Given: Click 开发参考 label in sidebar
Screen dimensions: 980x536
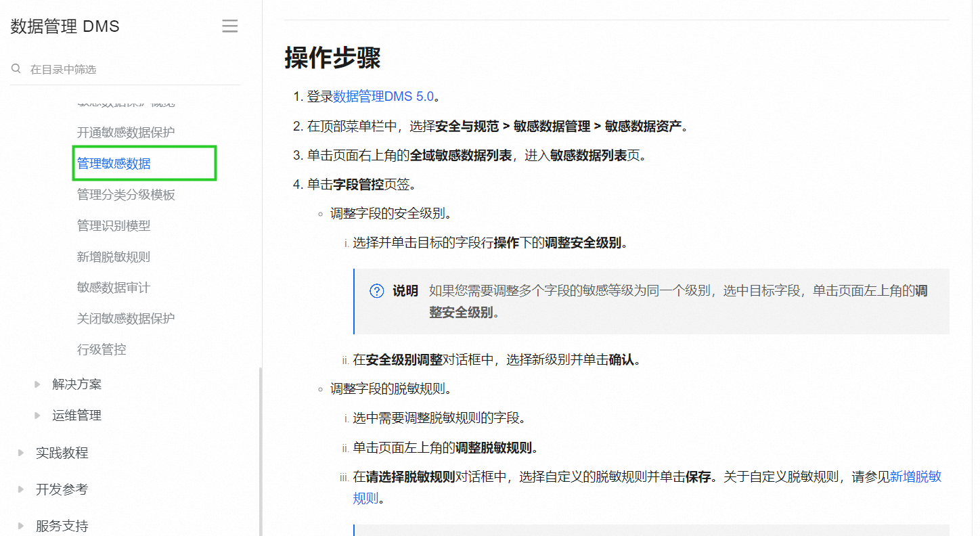Looking at the screenshot, I should point(62,489).
